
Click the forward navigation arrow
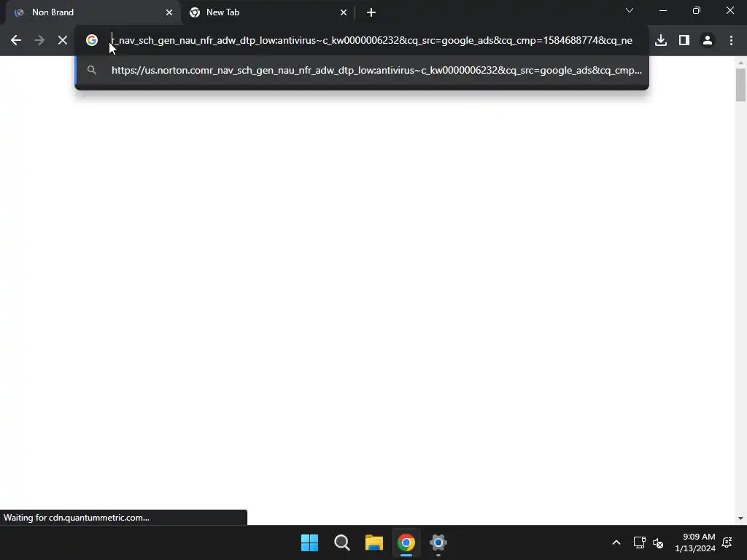39,41
